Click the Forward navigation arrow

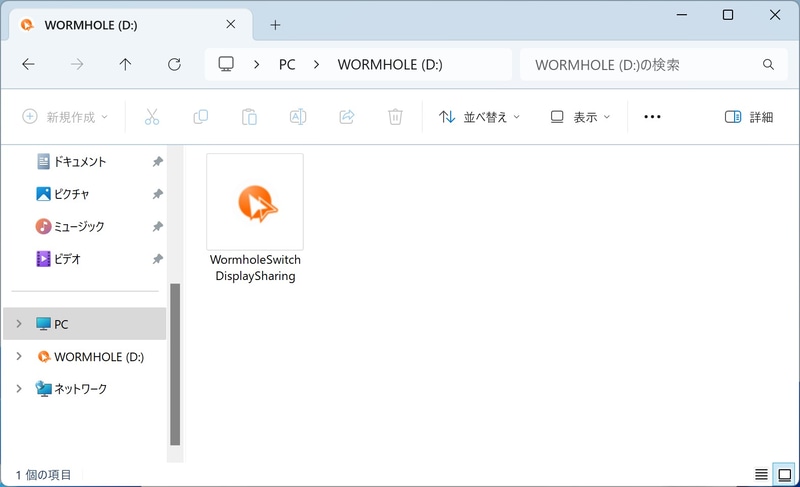coord(77,64)
